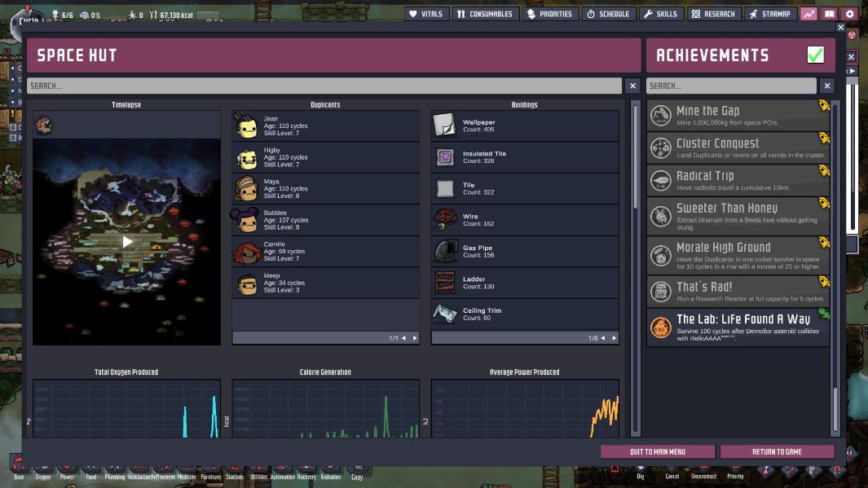Open the Consumables panel

(485, 14)
